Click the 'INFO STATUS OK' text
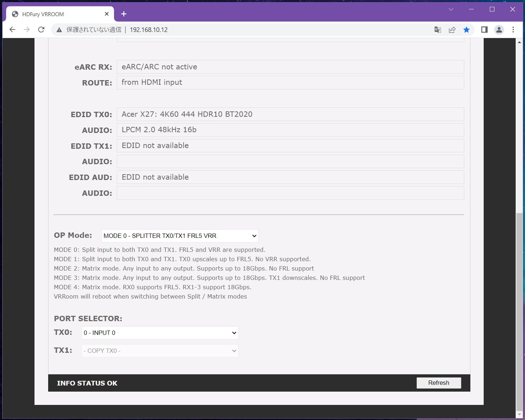Image resolution: width=525 pixels, height=420 pixels. click(87, 383)
